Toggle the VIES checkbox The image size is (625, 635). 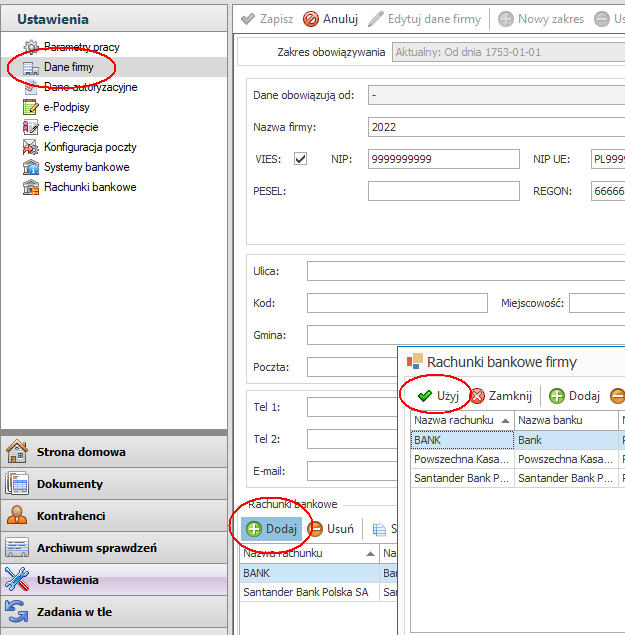pos(299,159)
